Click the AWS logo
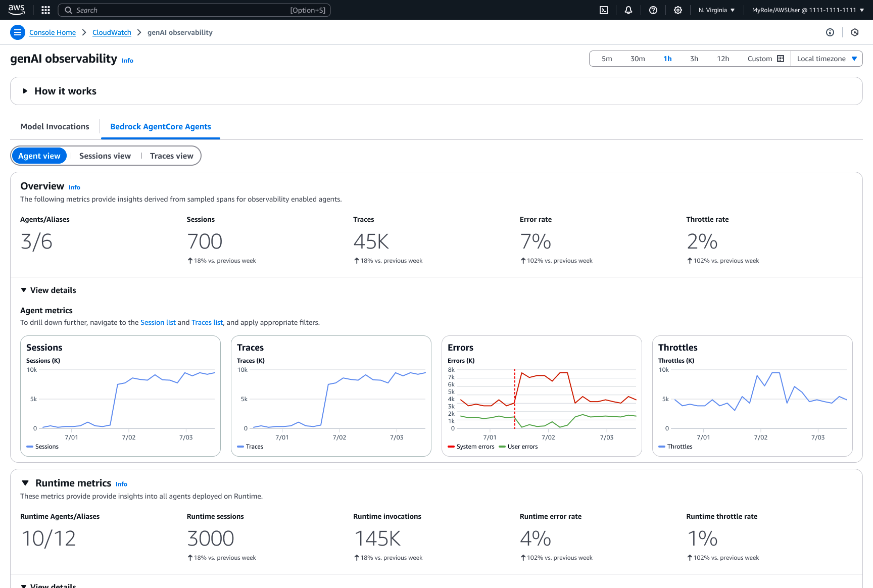 click(x=17, y=10)
